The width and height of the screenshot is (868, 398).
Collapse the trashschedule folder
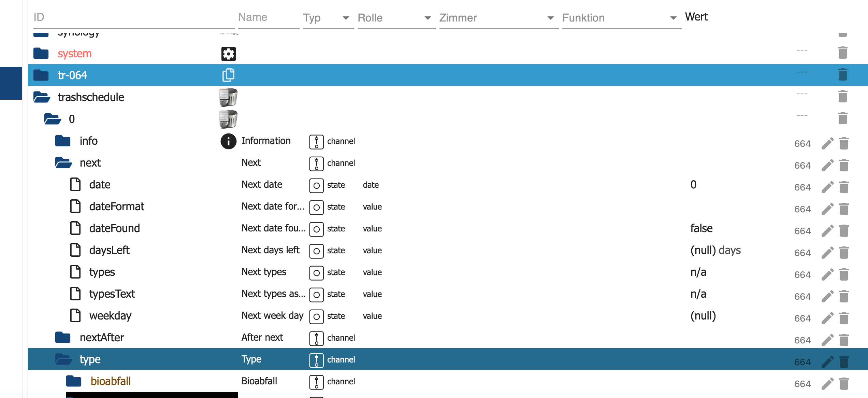pyautogui.click(x=42, y=97)
